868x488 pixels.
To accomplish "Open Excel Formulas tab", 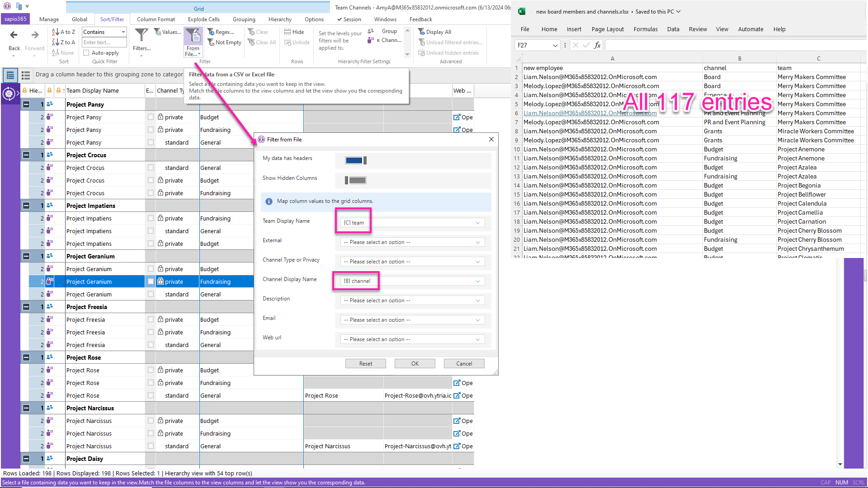I will 646,29.
